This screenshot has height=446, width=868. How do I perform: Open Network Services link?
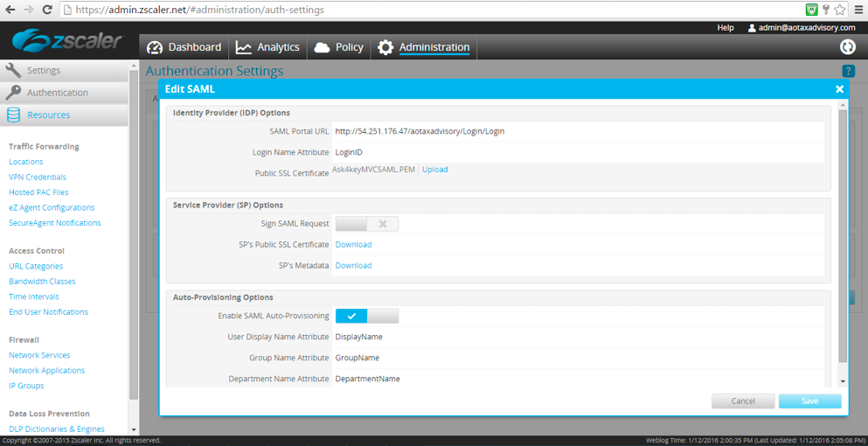click(39, 355)
